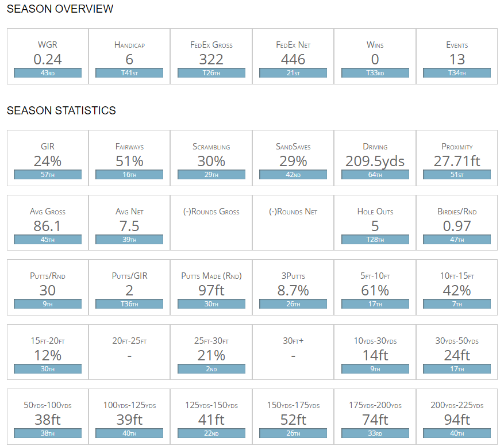Click the Fairways 16th rank bar
This screenshot has width=504, height=446.
129,175
